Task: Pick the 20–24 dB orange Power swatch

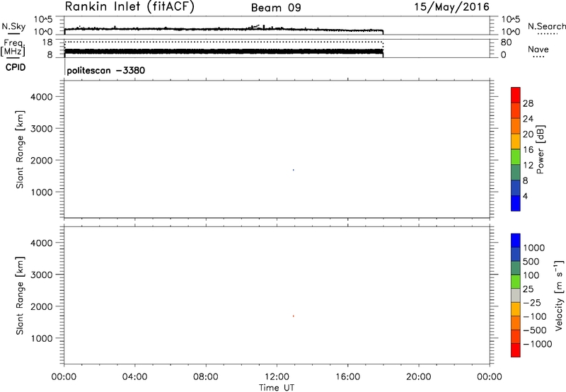Action: [x=516, y=127]
